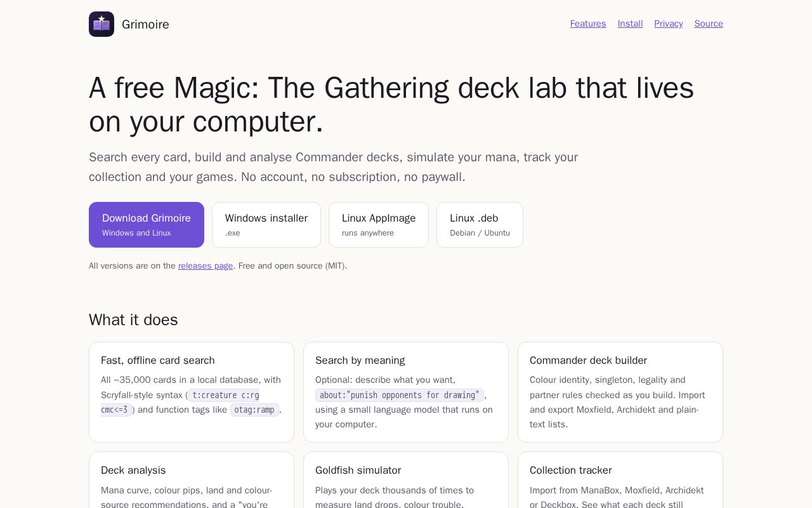
Task: Click the about:"punish opponents for drawing" code snippet
Action: click(x=400, y=395)
